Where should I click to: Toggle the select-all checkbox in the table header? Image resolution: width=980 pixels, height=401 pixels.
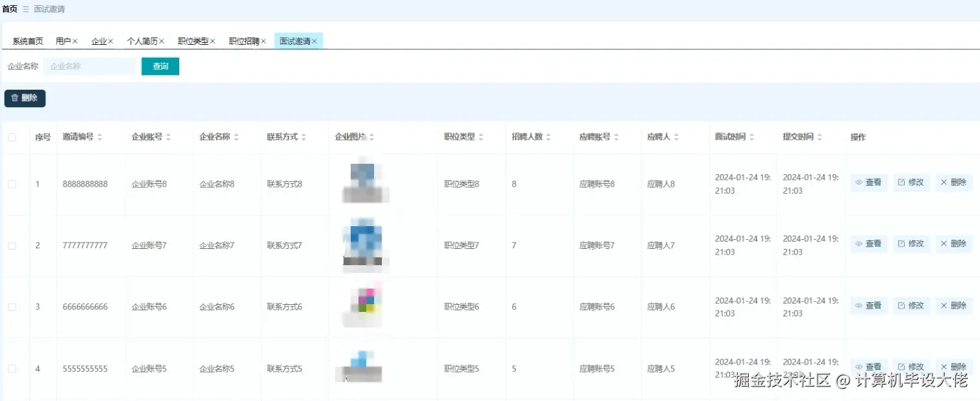10,136
